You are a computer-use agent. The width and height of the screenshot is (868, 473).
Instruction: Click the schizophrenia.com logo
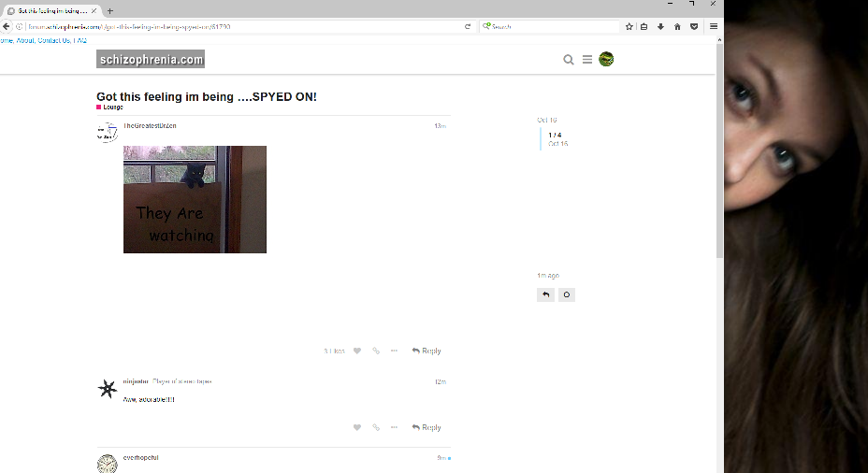[151, 59]
